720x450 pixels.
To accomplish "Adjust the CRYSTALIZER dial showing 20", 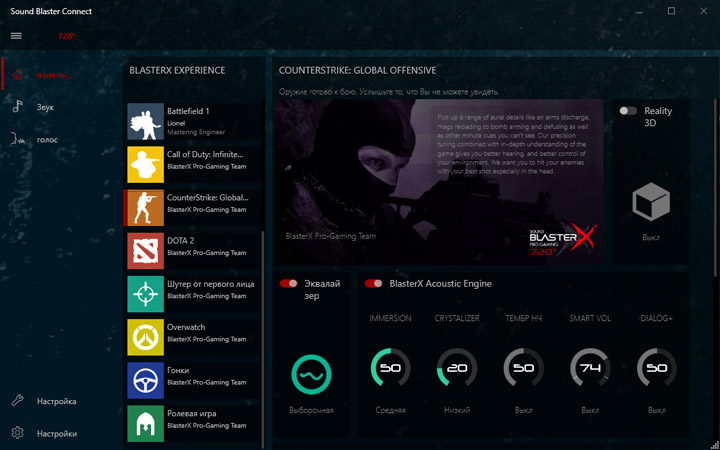I will tap(457, 367).
